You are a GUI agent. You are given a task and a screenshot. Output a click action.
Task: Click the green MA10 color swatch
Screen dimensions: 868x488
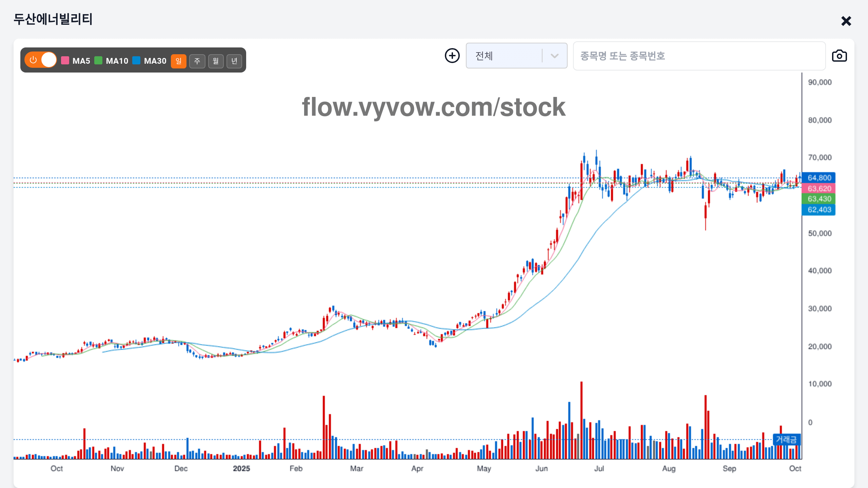point(98,61)
